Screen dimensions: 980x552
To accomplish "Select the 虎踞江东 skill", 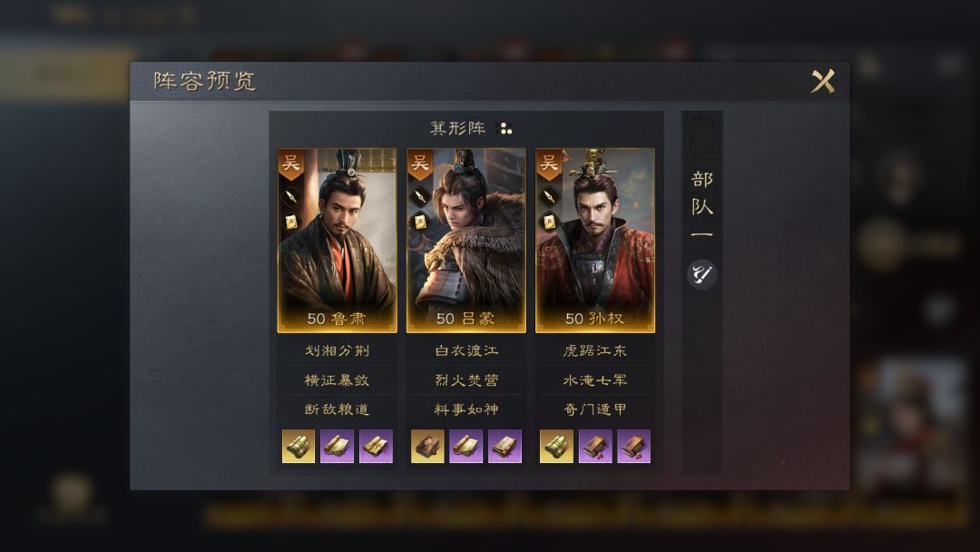I will coord(595,350).
